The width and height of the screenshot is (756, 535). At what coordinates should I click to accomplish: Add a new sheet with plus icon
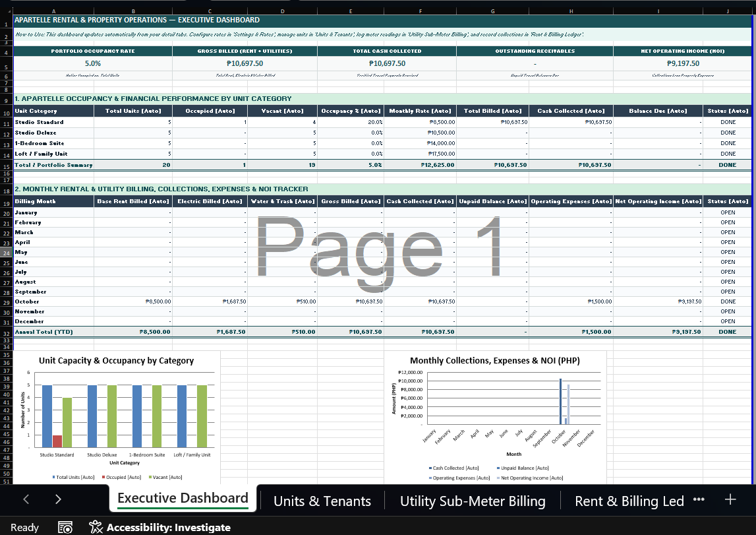[730, 499]
